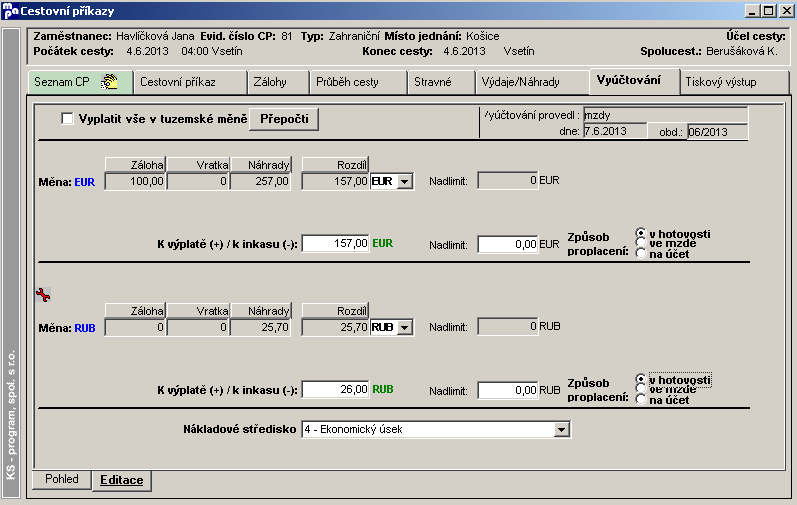The height and width of the screenshot is (505, 797).
Task: Click the EUR Nadlimit field showing 0,00
Action: (508, 244)
